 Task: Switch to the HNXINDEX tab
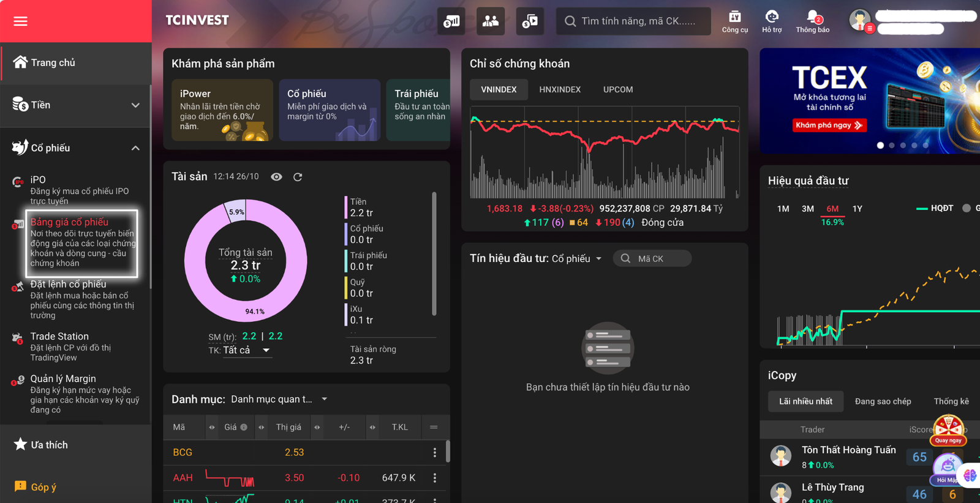559,89
